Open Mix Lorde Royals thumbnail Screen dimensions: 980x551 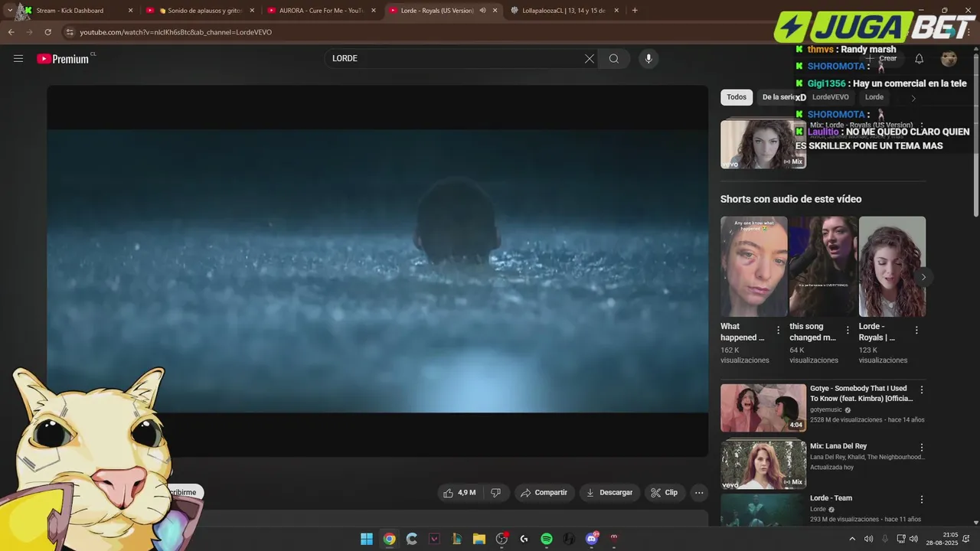pos(763,144)
